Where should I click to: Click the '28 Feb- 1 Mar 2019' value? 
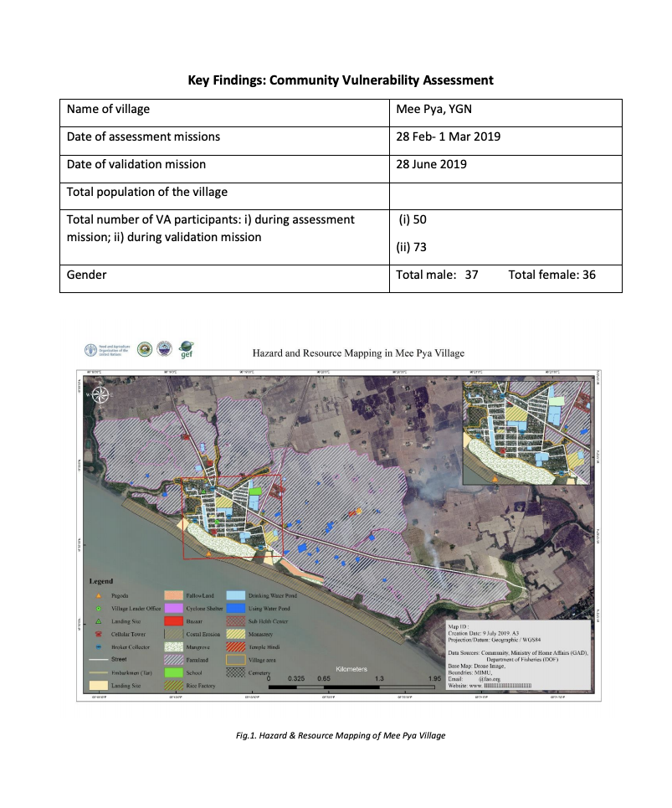click(x=448, y=136)
